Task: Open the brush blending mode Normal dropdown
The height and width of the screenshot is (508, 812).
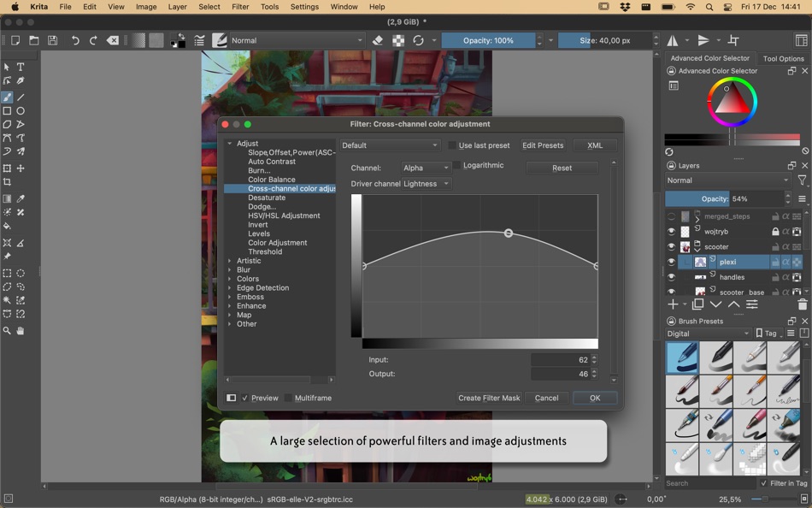Action: click(297, 40)
